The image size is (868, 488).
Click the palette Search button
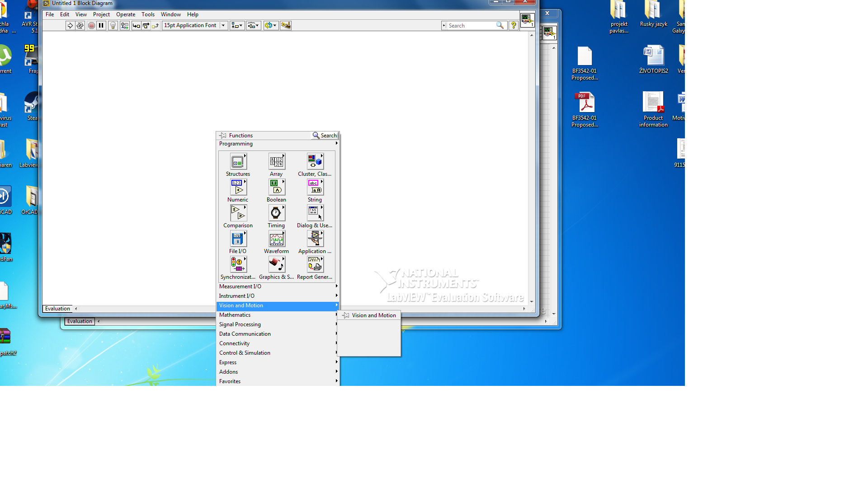point(325,136)
